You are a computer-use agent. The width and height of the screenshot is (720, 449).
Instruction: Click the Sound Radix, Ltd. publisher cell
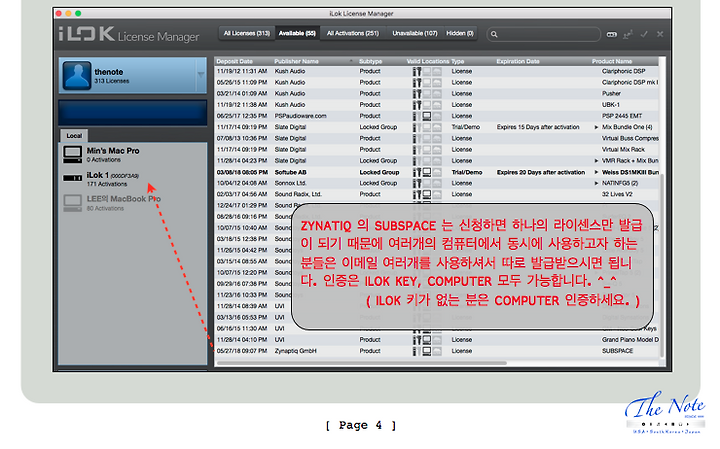[298, 194]
